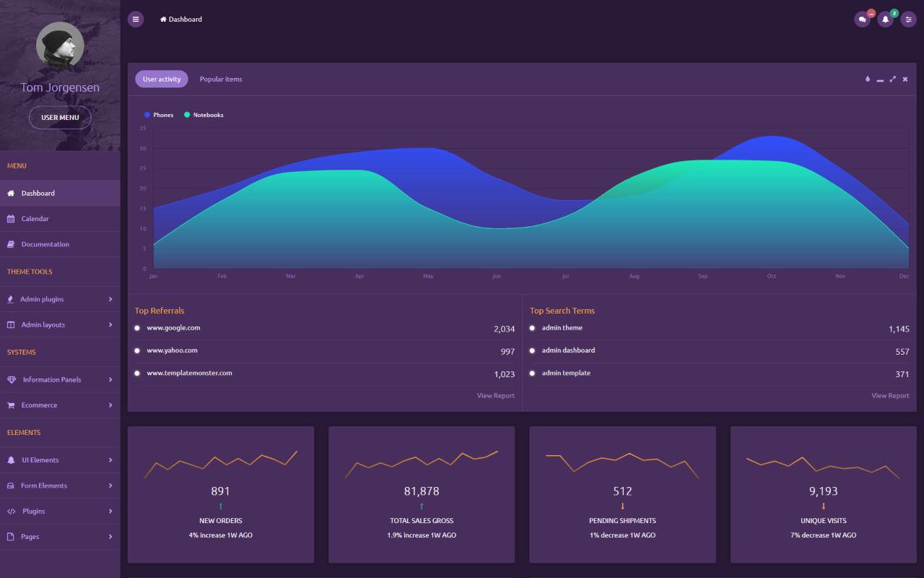This screenshot has width=924, height=578.
Task: Click the Tom Jorgensen avatar photo
Action: (60, 46)
